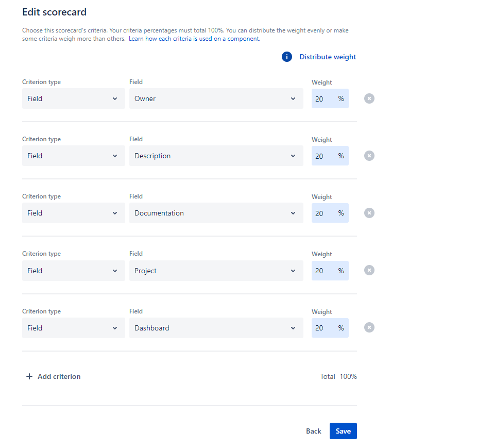Open the Owner field dropdown
Screen dimensions: 477x448
coord(216,98)
